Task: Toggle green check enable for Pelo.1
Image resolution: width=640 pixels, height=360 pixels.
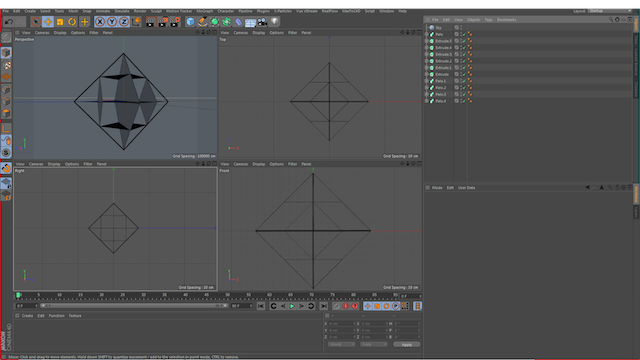Action: point(464,81)
